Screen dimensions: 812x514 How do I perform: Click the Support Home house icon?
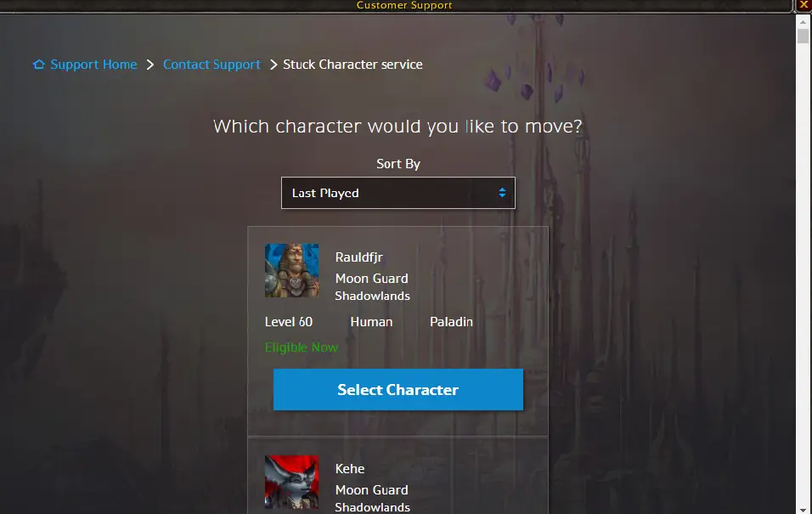click(39, 65)
